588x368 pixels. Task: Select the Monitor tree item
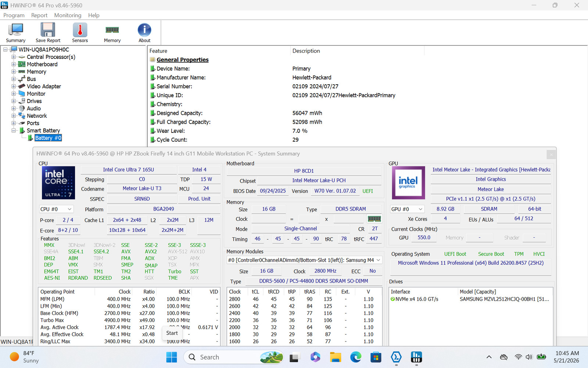pyautogui.click(x=36, y=93)
